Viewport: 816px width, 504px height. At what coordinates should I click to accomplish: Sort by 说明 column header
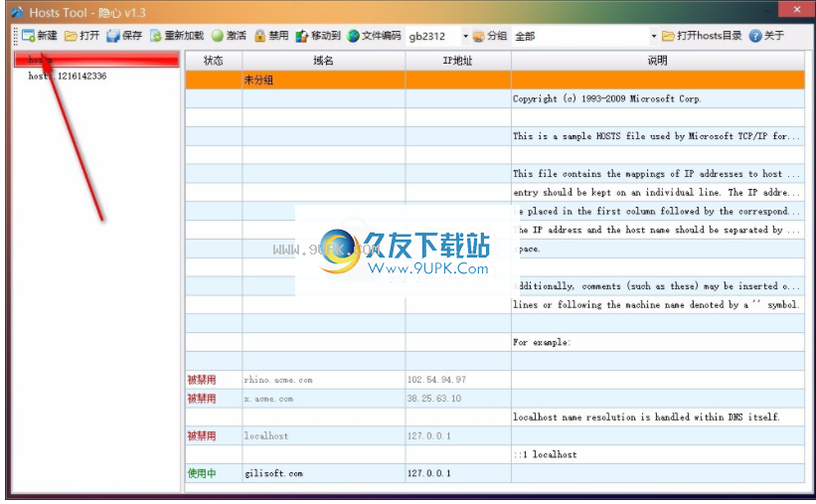(658, 61)
